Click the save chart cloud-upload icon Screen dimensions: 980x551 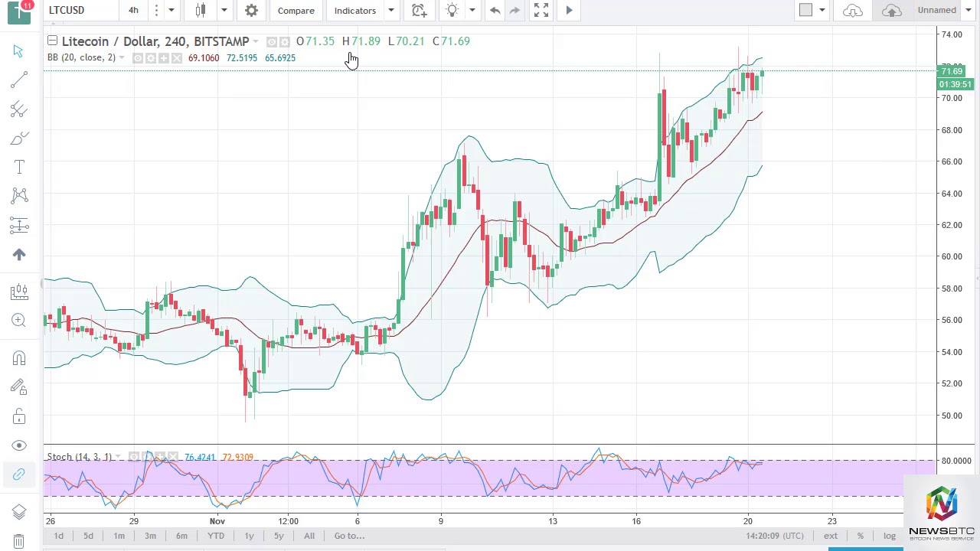pos(891,10)
